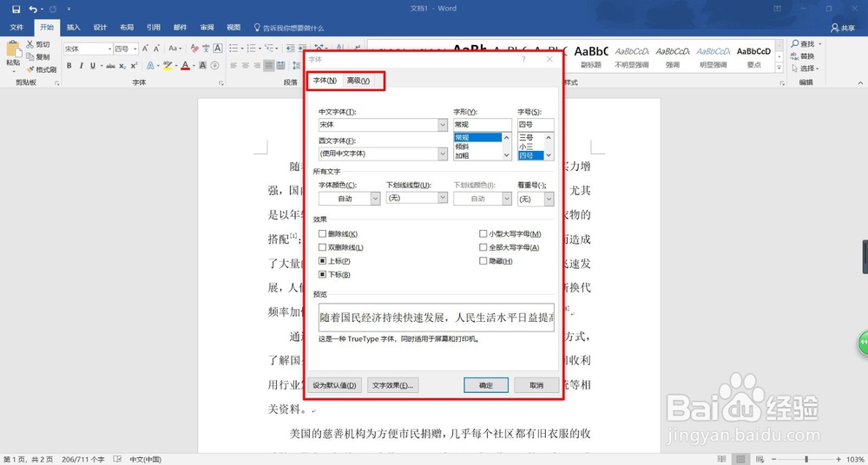Screen dimensions: 868x465
Task: Click the Align Left paragraph icon
Action: [x=233, y=66]
